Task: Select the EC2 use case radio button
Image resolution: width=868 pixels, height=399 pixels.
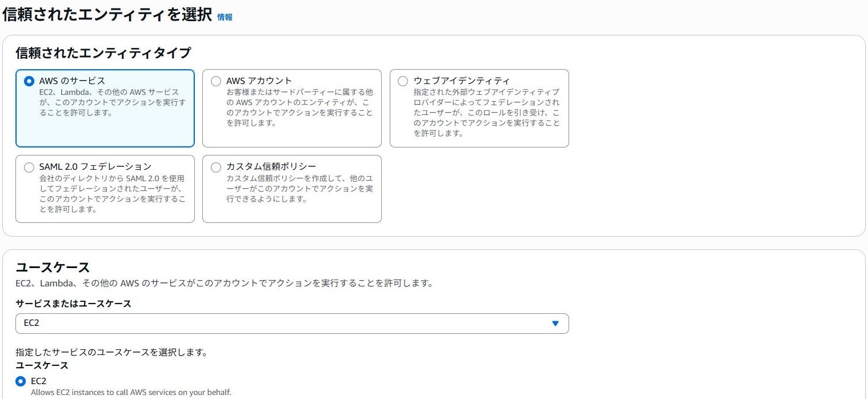Action: tap(21, 381)
